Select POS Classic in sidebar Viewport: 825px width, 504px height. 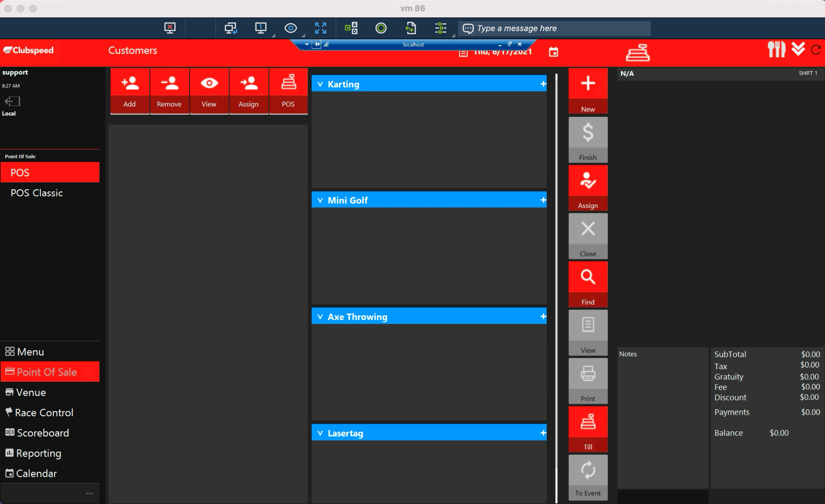[x=36, y=193]
